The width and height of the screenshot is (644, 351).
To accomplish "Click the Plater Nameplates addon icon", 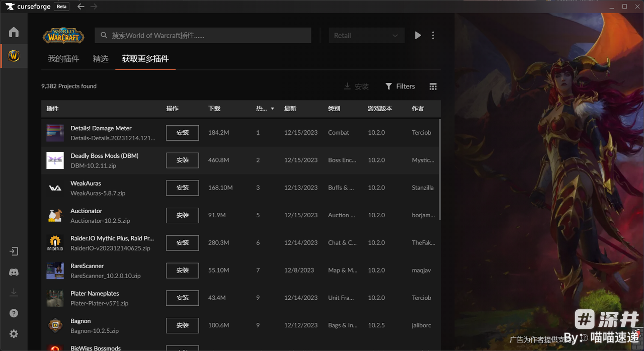I will click(55, 298).
